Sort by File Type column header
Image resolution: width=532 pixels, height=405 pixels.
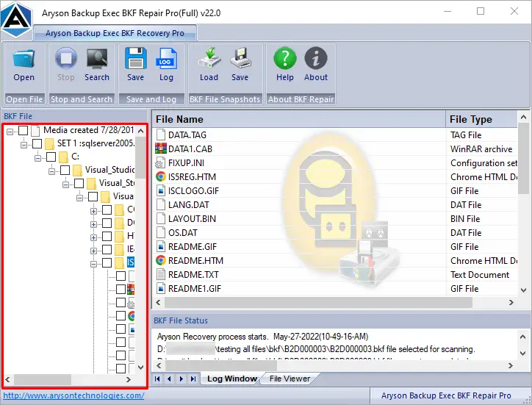[482, 119]
